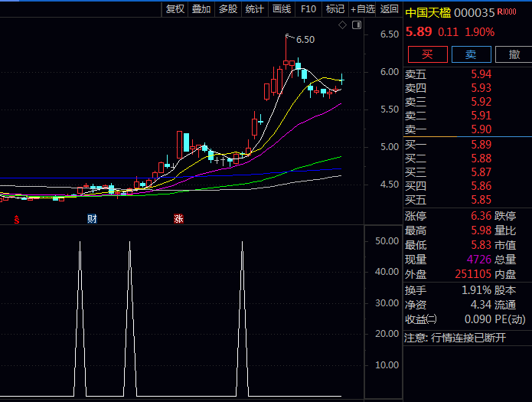This screenshot has width=532, height=402.
Task: Open the 复权 price adjustment menu
Action: (x=175, y=9)
